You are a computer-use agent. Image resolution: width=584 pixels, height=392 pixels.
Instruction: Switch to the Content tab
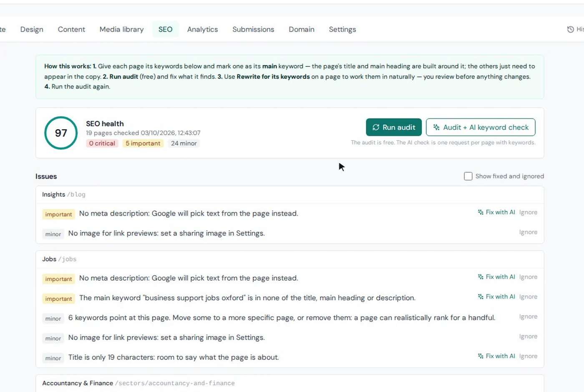coord(71,29)
